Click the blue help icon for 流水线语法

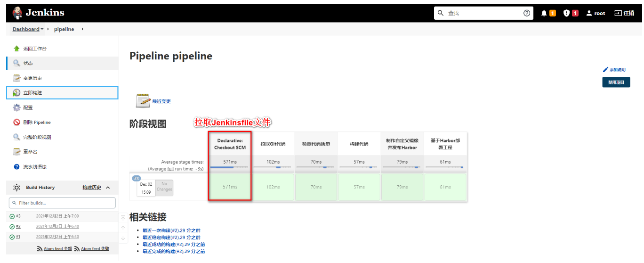[x=16, y=167]
